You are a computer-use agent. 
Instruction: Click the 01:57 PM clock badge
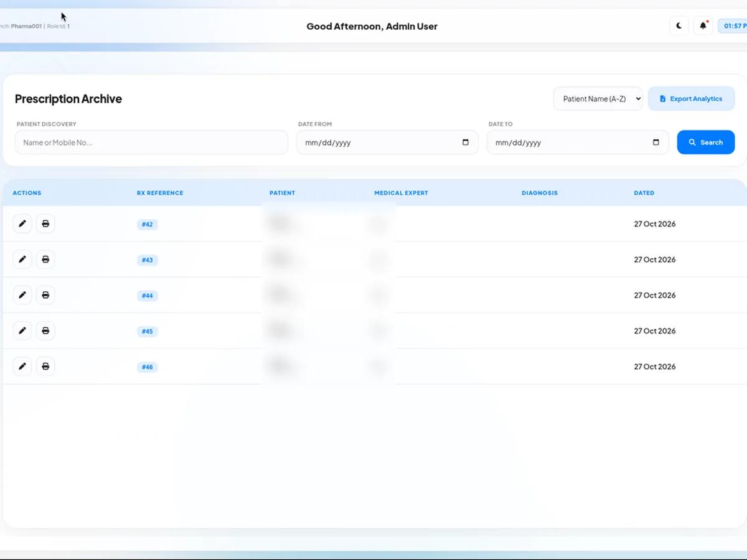tap(733, 26)
